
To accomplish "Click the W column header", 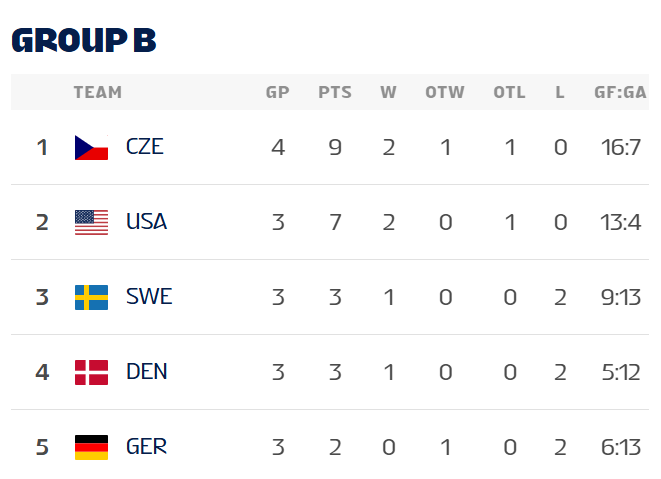I will (x=389, y=92).
